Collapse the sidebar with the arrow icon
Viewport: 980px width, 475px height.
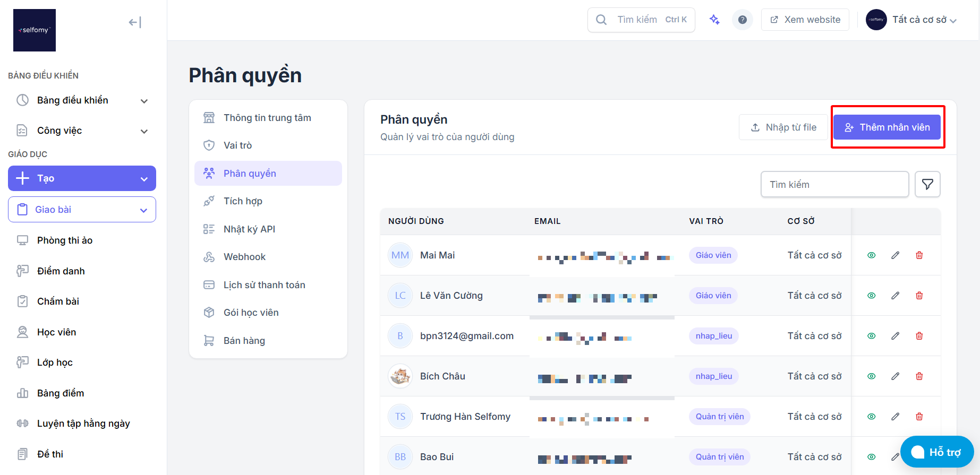point(135,22)
